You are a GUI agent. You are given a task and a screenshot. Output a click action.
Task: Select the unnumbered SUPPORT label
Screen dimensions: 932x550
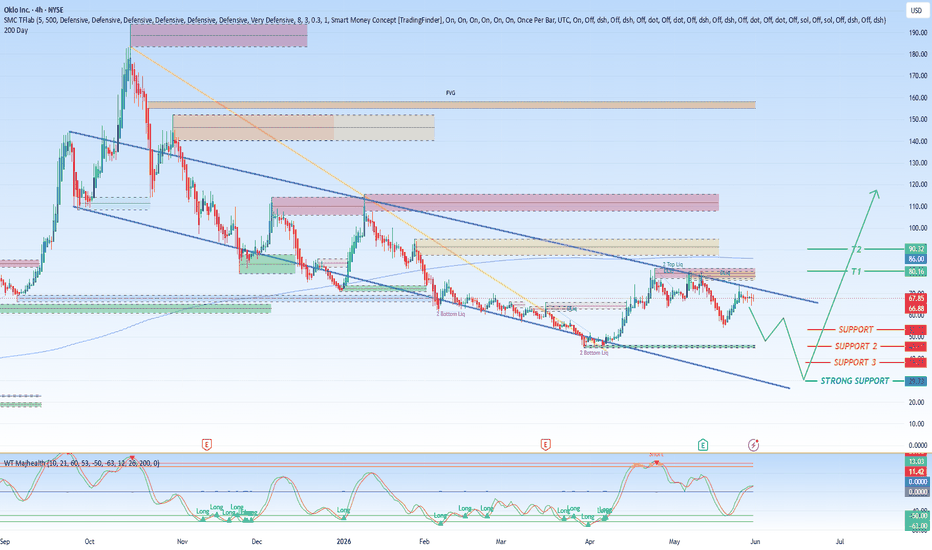click(x=856, y=329)
